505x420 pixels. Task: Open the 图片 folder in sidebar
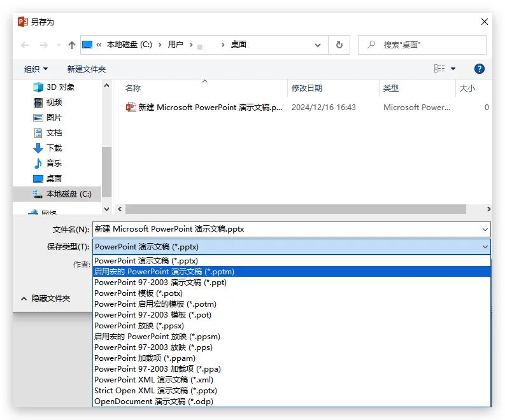tap(54, 118)
